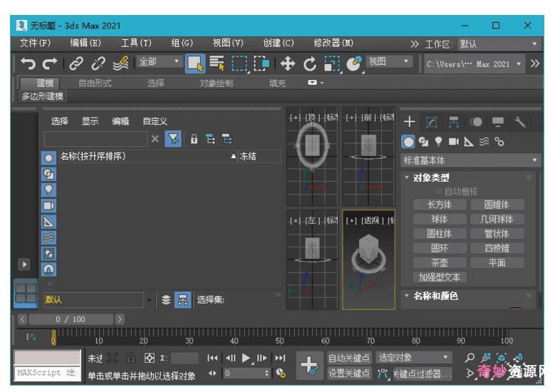
Task: Open the Create panel plus tab
Action: [x=409, y=122]
